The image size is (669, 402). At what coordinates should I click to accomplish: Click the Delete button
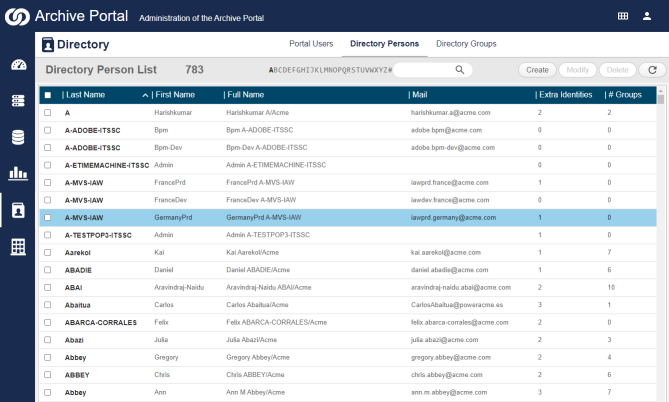pos(617,70)
